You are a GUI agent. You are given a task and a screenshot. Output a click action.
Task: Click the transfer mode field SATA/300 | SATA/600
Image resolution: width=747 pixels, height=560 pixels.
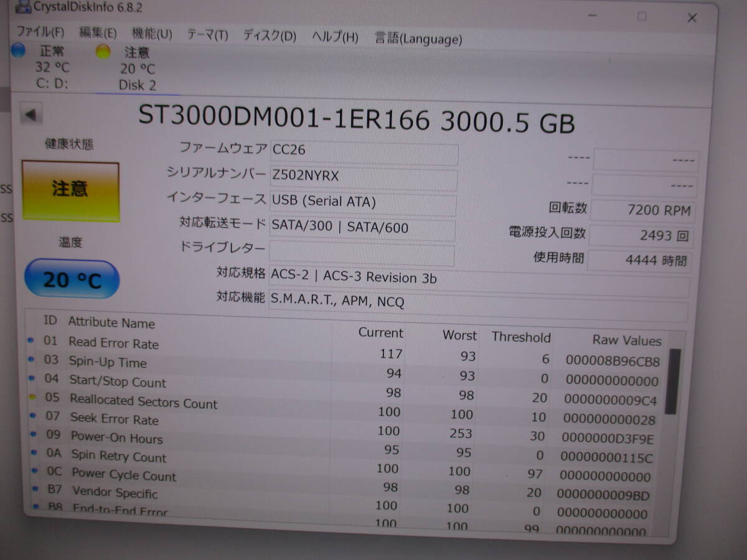pos(362,229)
